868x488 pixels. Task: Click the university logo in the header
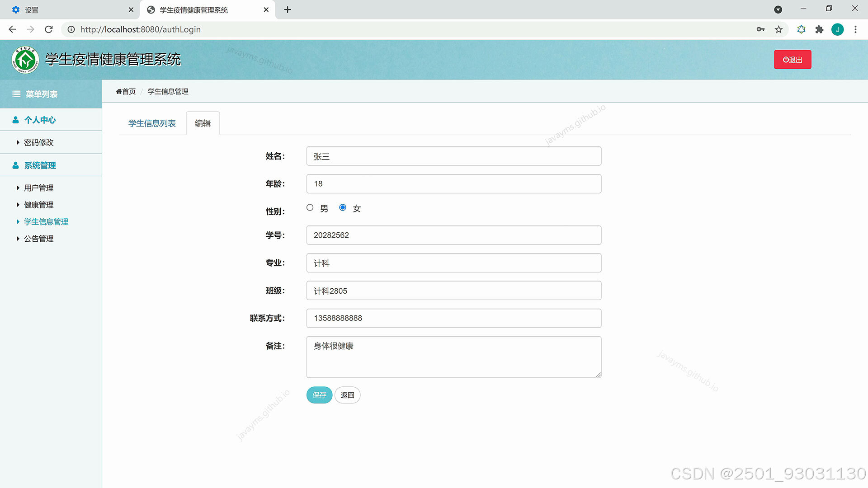25,60
